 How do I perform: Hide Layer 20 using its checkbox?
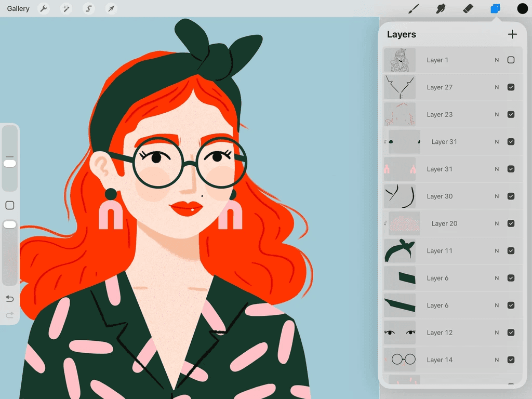511,223
